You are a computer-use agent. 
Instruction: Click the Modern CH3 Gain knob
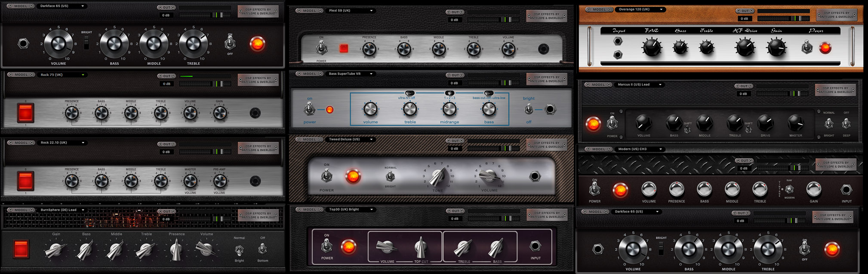[x=813, y=189]
